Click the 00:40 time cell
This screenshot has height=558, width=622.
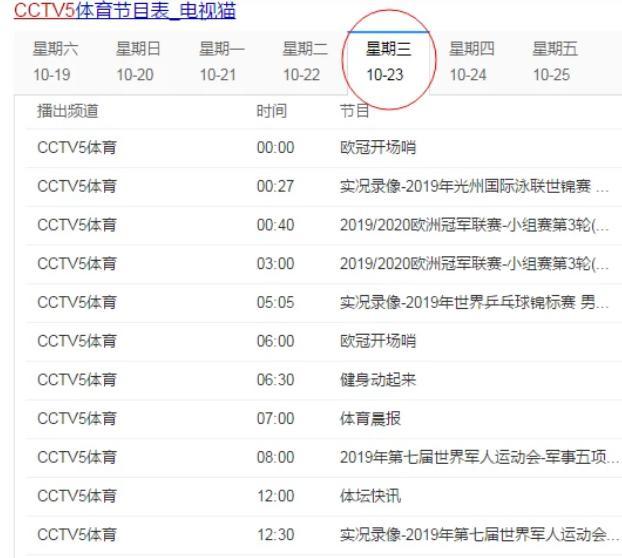pyautogui.click(x=276, y=225)
